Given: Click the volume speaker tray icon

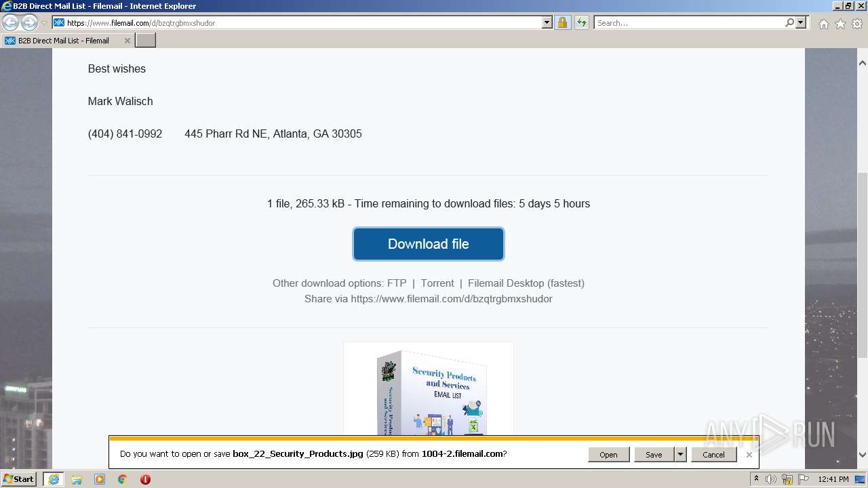Looking at the screenshot, I should click(771, 479).
